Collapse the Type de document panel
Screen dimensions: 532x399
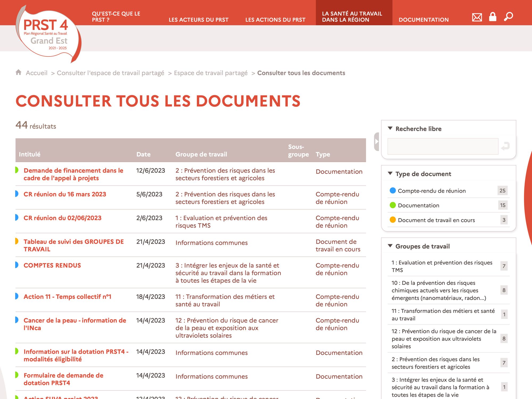click(390, 174)
